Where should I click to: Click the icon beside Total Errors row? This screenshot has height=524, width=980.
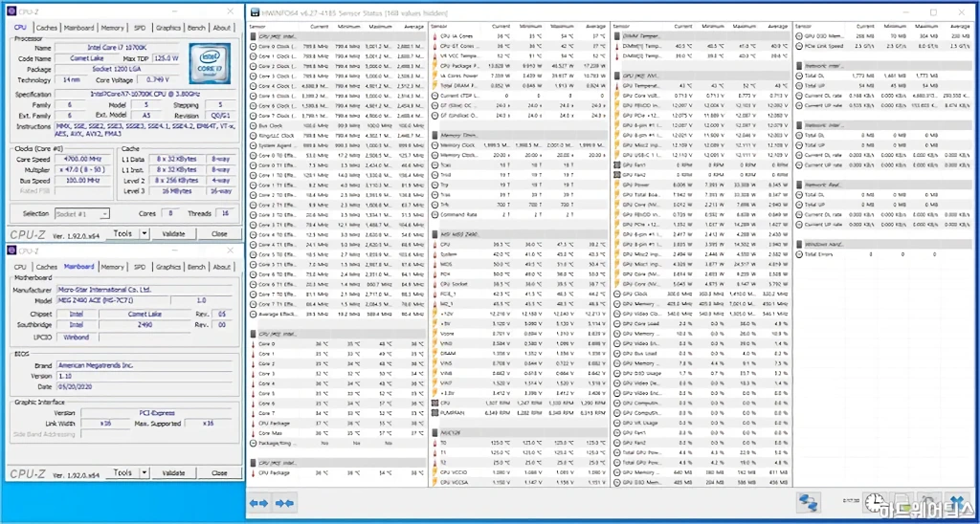[799, 254]
